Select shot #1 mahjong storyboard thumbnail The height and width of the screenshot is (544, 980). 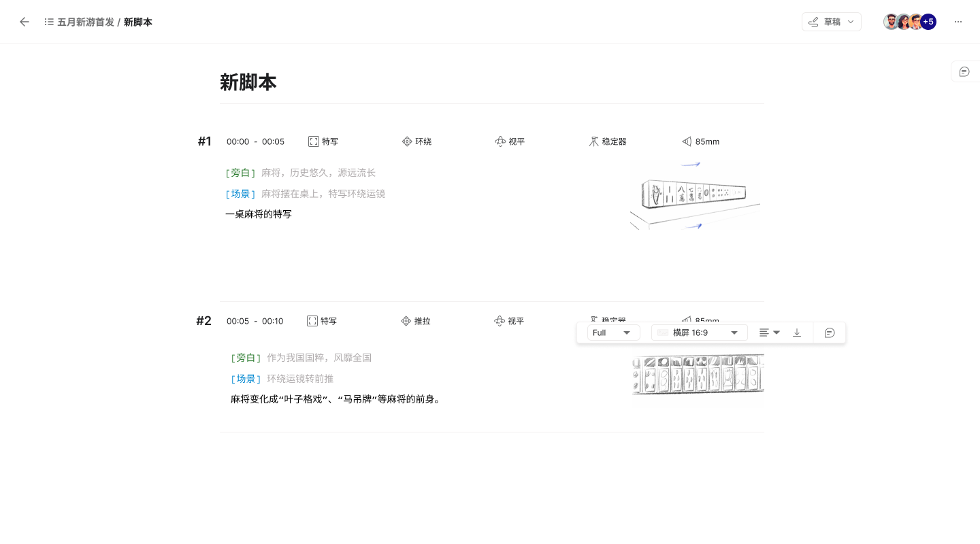point(695,196)
